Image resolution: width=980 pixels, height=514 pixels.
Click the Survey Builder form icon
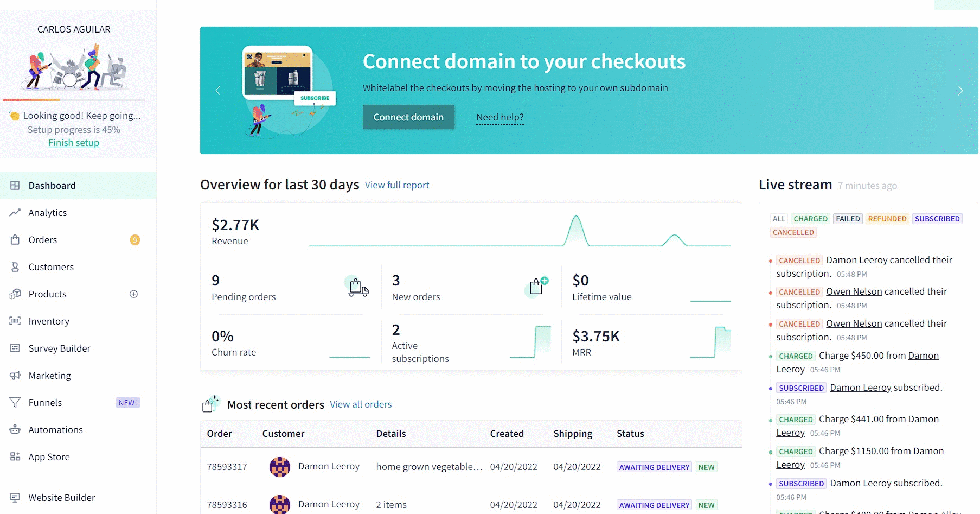point(15,348)
